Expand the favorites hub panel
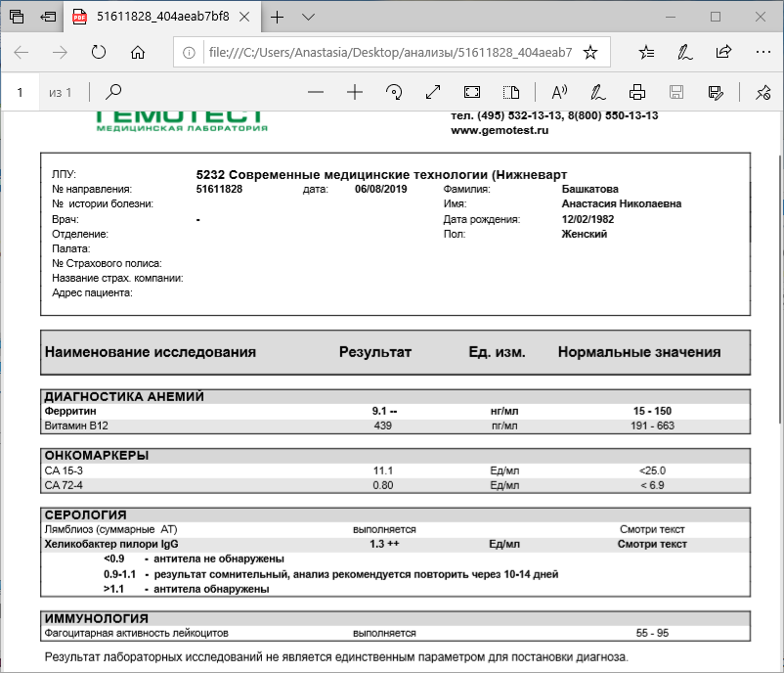The image size is (784, 673). click(x=647, y=52)
